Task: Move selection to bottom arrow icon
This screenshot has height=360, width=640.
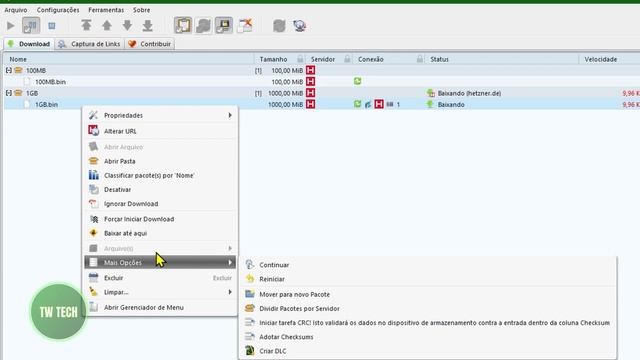Action: pos(148,25)
